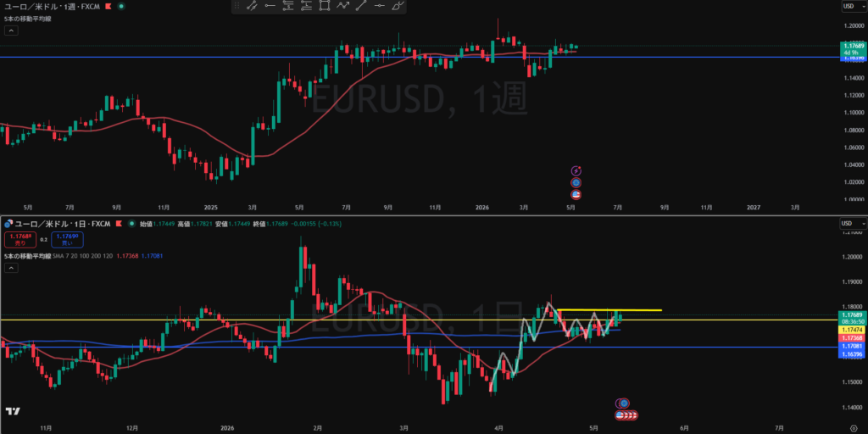Select the horizontal ray drawing tool
The height and width of the screenshot is (434, 868).
[x=270, y=6]
